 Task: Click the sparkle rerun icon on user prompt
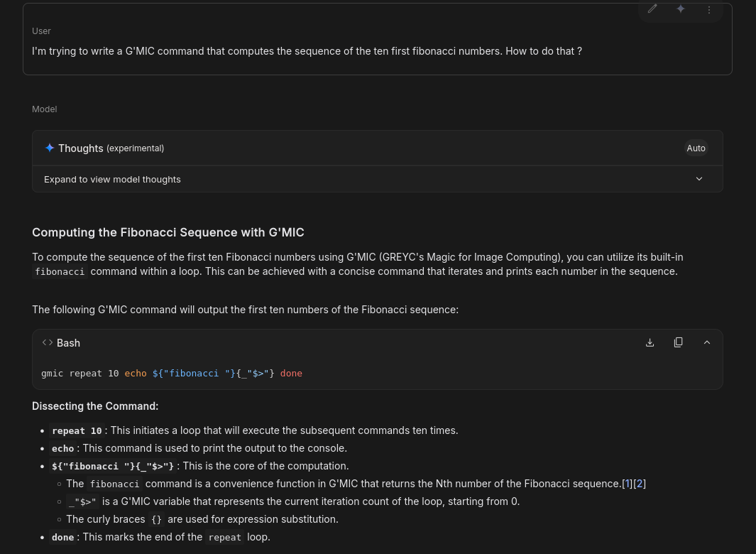point(681,9)
